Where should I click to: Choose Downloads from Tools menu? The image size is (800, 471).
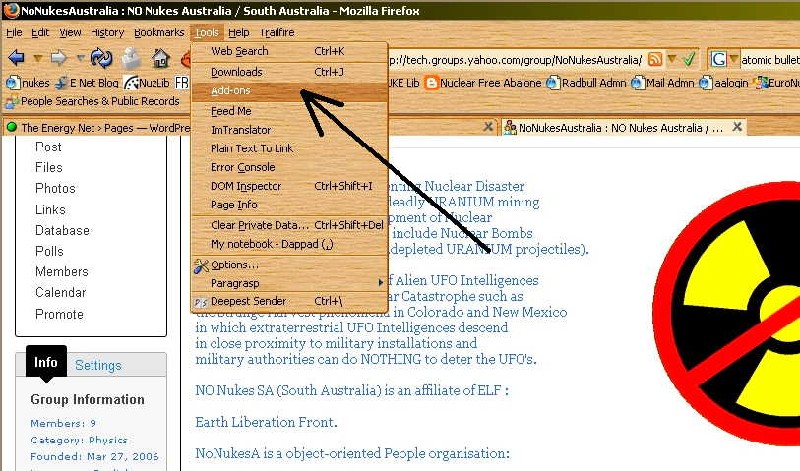point(289,72)
